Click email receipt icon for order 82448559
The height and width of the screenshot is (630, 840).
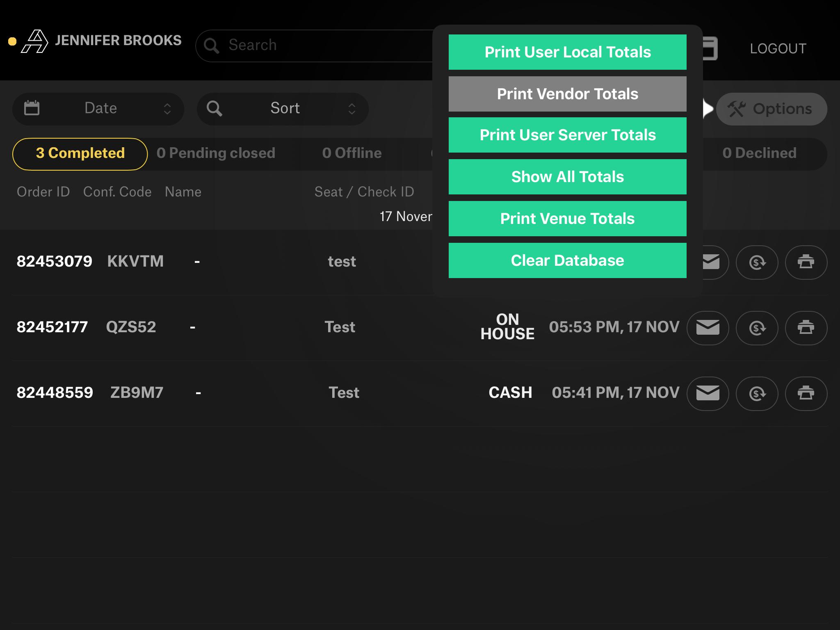pyautogui.click(x=708, y=393)
